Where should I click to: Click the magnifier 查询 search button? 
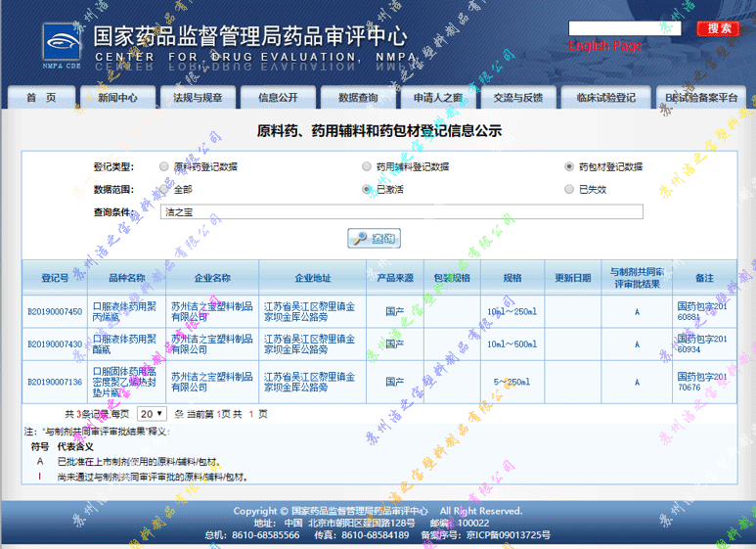pyautogui.click(x=373, y=238)
